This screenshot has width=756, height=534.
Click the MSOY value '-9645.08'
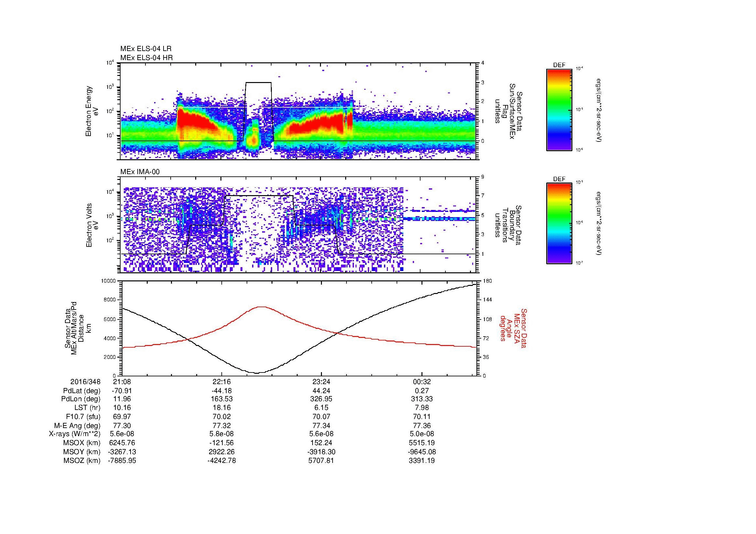coord(422,452)
